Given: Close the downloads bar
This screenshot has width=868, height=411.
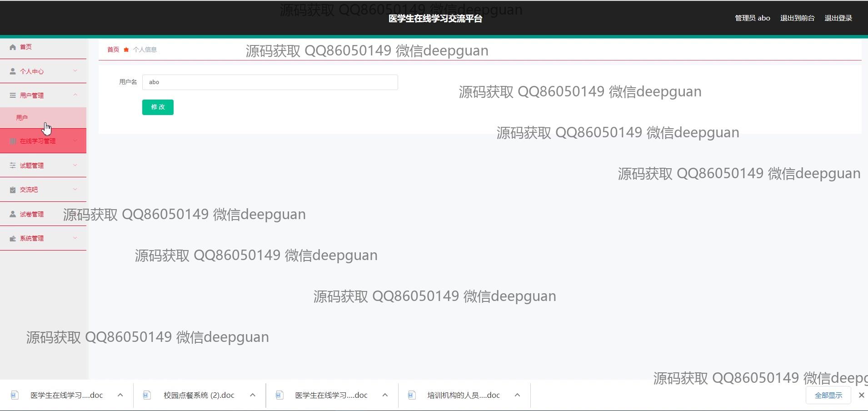Looking at the screenshot, I should click(x=861, y=395).
